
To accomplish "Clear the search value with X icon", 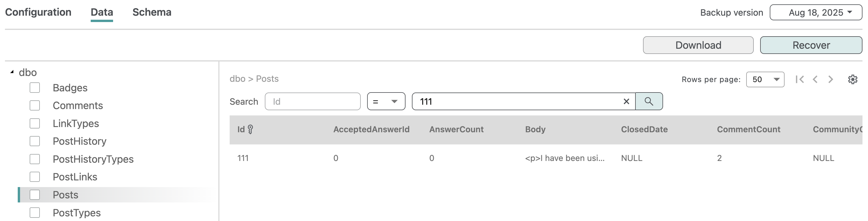I will coord(626,101).
